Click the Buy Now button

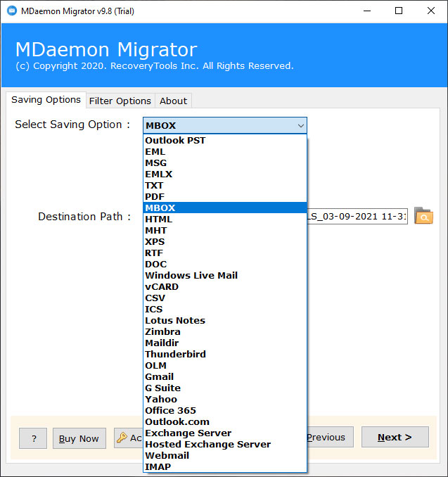coord(79,438)
